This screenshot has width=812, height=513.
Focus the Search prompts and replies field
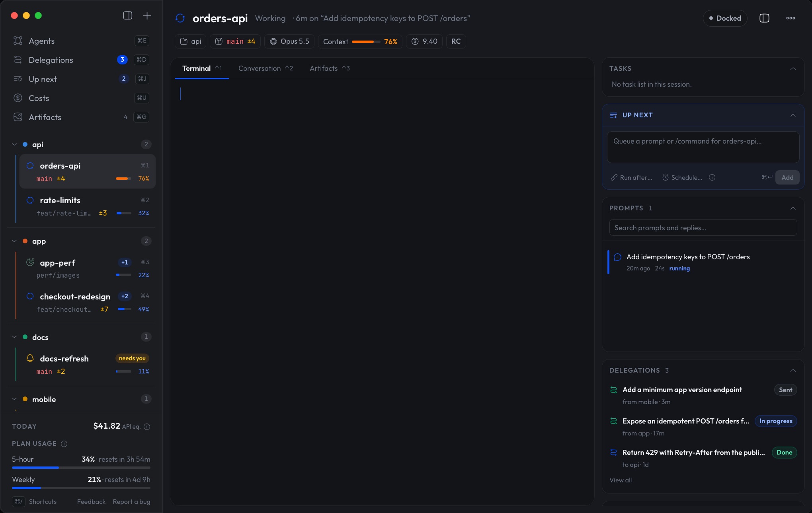703,228
